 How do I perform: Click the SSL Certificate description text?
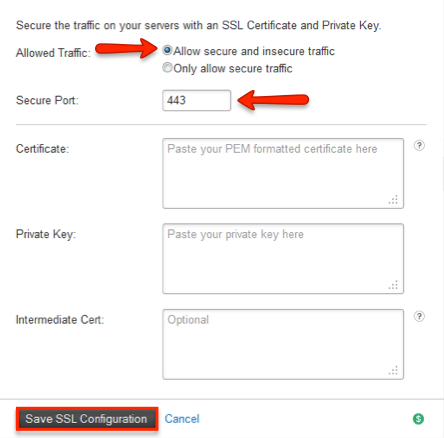[x=199, y=25]
